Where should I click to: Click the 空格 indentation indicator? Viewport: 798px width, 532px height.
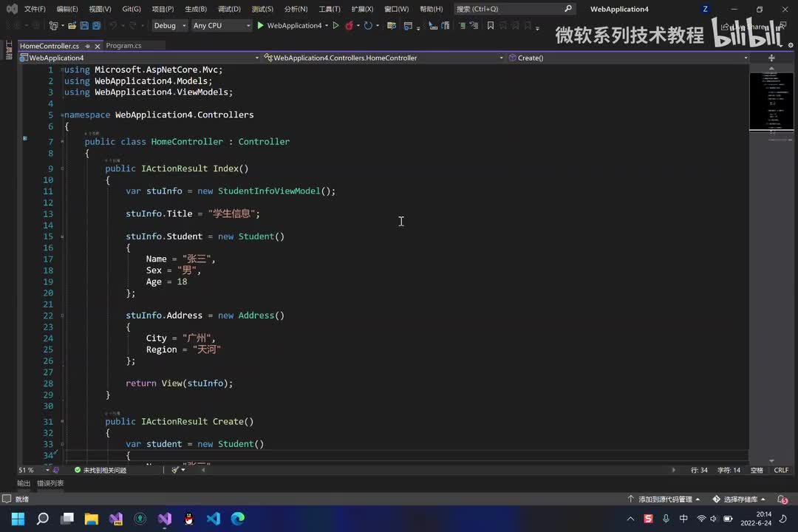(x=757, y=470)
